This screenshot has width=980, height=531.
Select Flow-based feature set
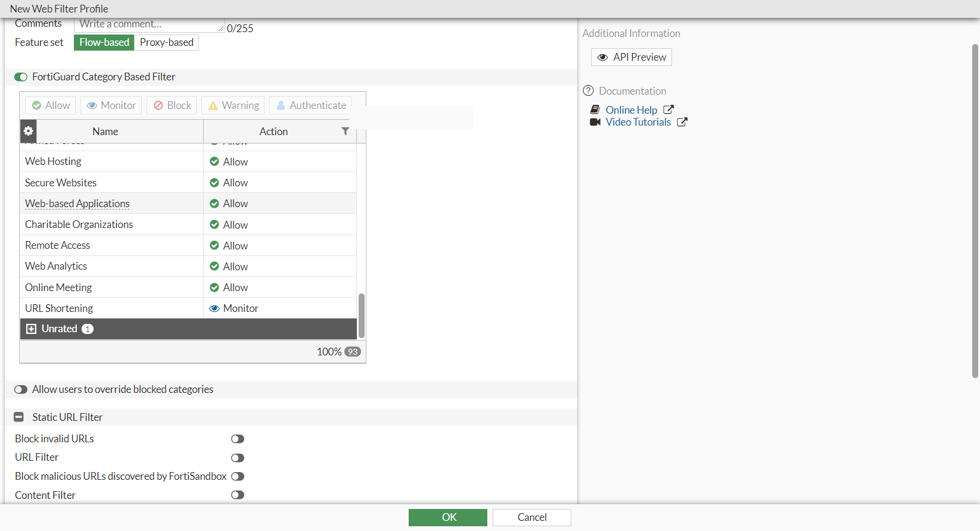[104, 42]
